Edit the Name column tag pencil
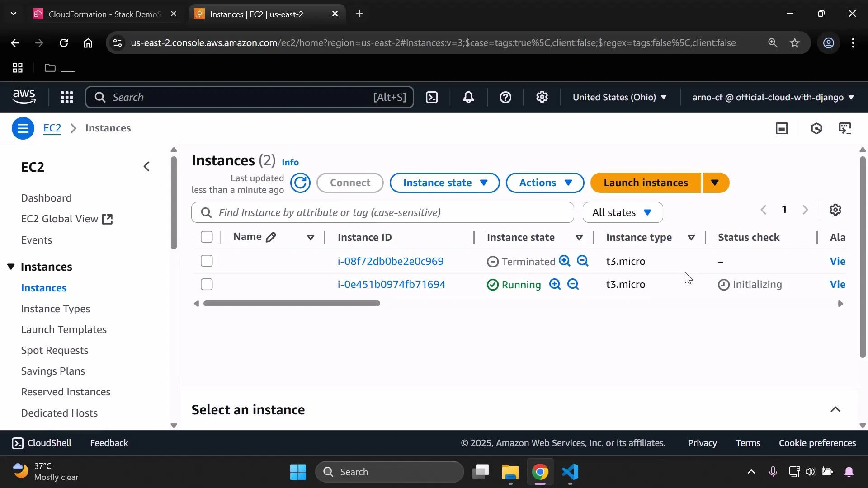Screen dimensions: 868x488 [x=271, y=237]
